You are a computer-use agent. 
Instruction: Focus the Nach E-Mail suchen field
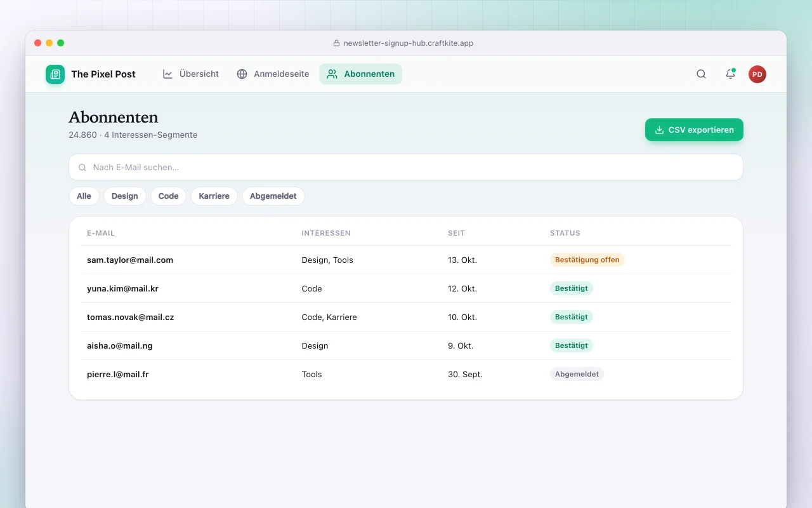(406, 167)
